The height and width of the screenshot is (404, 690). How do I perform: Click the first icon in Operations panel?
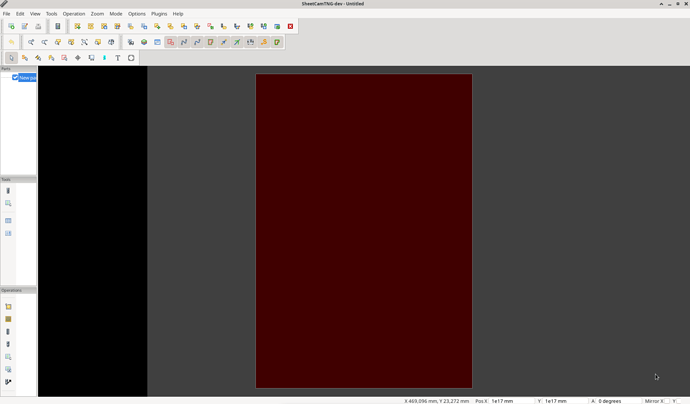pos(9,307)
